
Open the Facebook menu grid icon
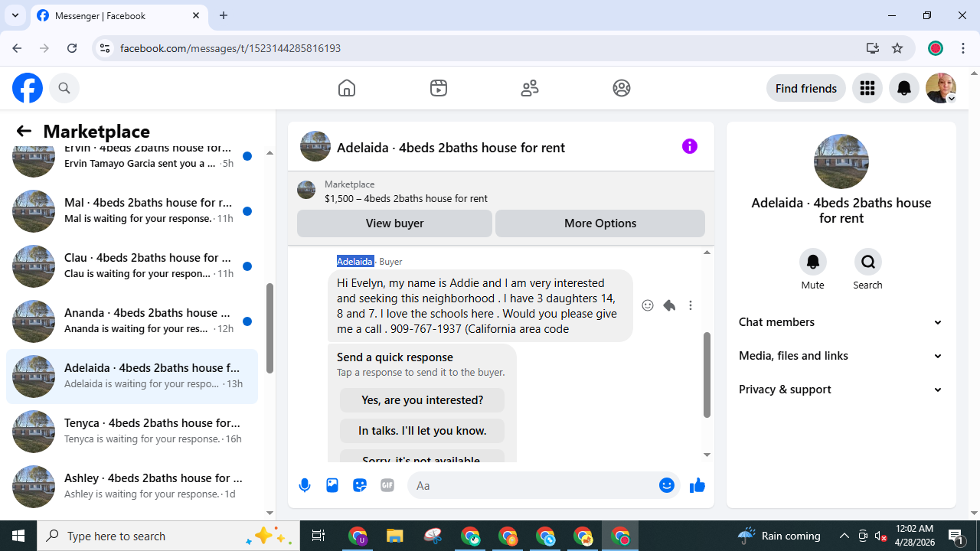click(867, 88)
